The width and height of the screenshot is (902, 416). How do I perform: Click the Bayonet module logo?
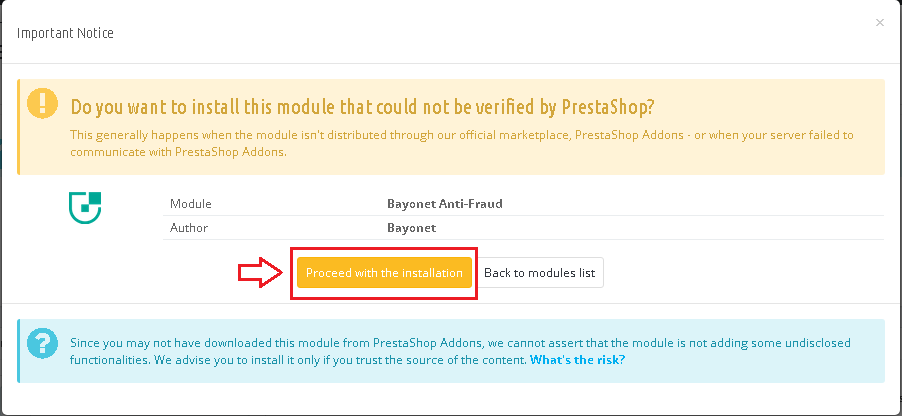(85, 208)
